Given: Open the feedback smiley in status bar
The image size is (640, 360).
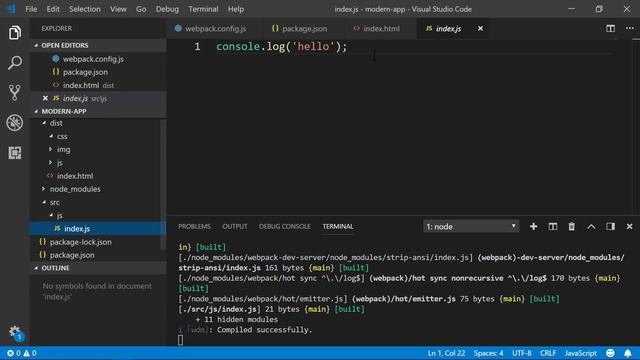Looking at the screenshot, I should (x=610, y=353).
